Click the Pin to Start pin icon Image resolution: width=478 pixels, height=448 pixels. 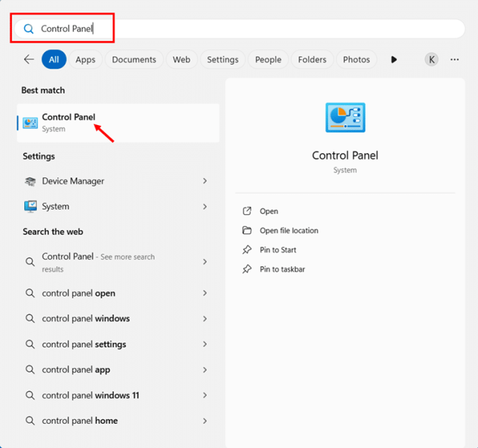[247, 250]
